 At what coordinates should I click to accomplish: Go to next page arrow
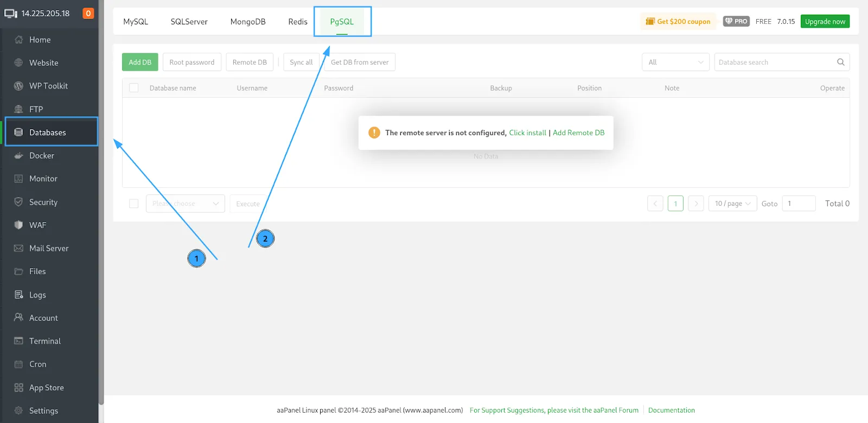[x=696, y=204]
